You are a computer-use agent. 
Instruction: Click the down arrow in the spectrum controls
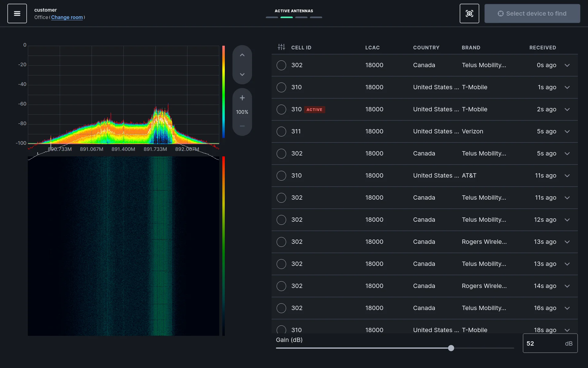tap(242, 75)
